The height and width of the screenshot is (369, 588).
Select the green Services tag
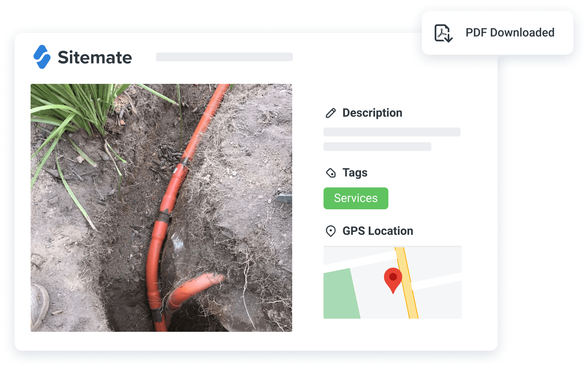coord(356,198)
